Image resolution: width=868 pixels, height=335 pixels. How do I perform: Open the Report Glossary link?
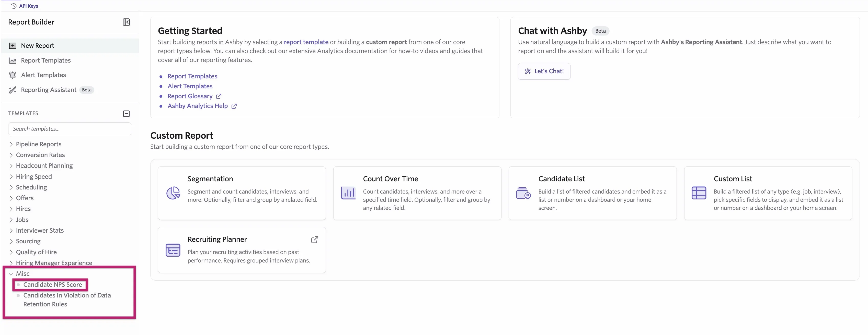190,96
